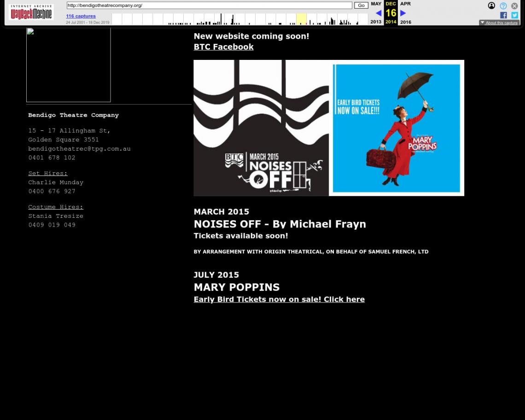
Task: Focus the Wayback URL input field
Action: (209, 6)
